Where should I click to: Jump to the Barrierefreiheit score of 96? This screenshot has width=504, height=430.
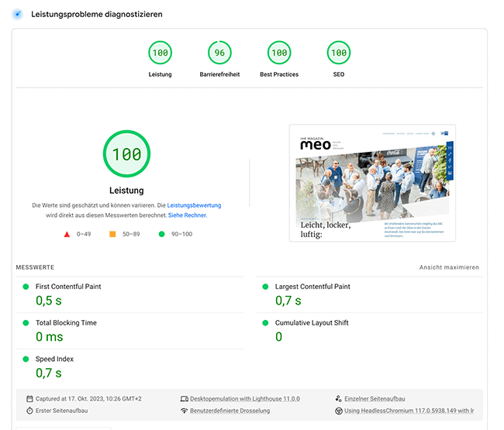pyautogui.click(x=219, y=53)
